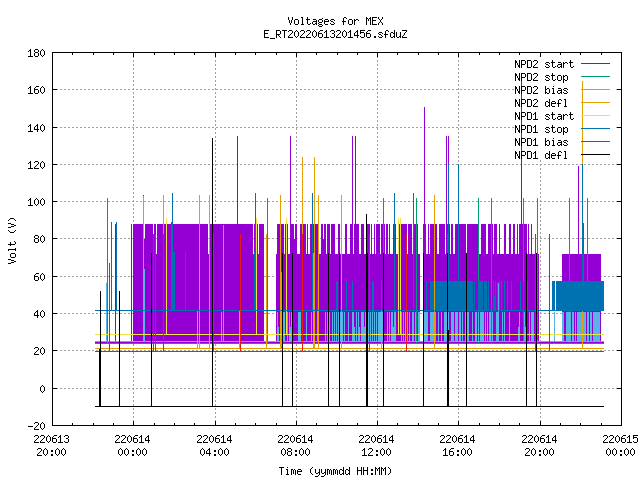
Task: Click the 220614 16:00 x-axis tick label
Action: click(x=457, y=446)
